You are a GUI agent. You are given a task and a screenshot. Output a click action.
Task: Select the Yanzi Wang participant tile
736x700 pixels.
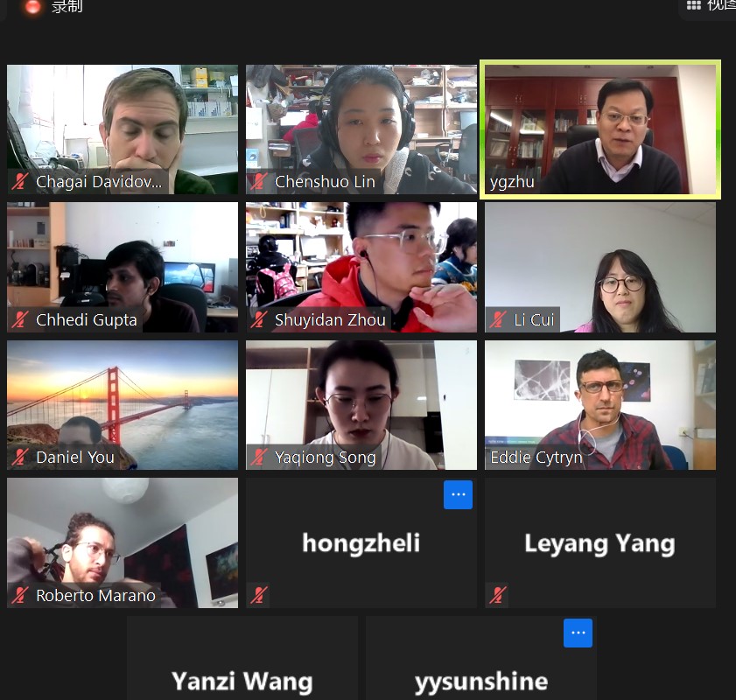click(242, 658)
